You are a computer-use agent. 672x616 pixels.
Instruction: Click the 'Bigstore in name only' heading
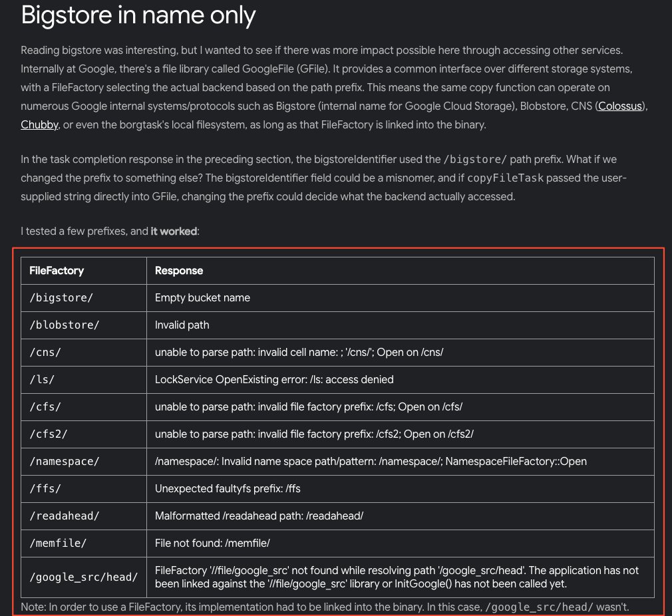(x=138, y=15)
